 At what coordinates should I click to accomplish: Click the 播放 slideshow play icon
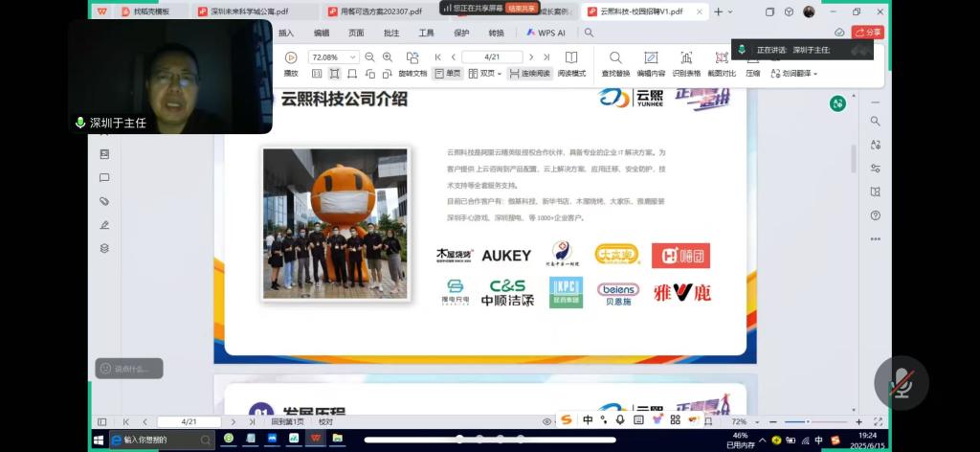coord(291,57)
